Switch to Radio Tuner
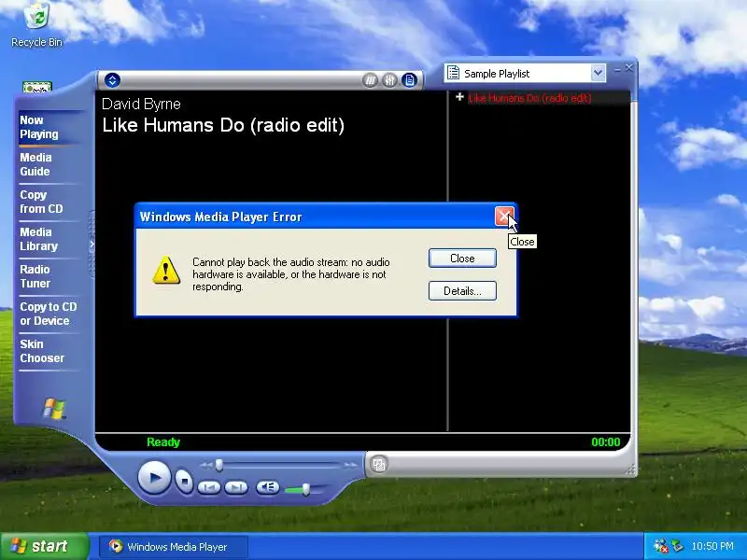Screen dimensions: 747x560 pyautogui.click(x=35, y=276)
